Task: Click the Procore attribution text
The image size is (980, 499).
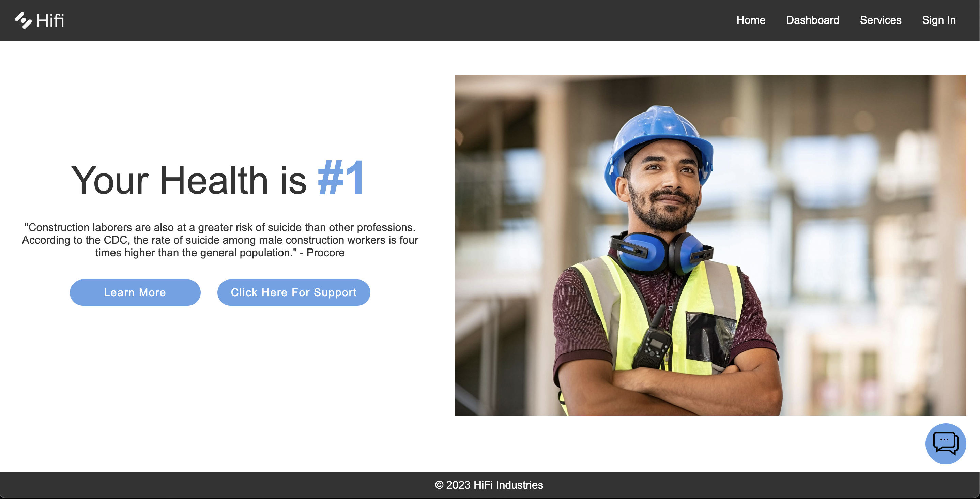Action: coord(325,253)
